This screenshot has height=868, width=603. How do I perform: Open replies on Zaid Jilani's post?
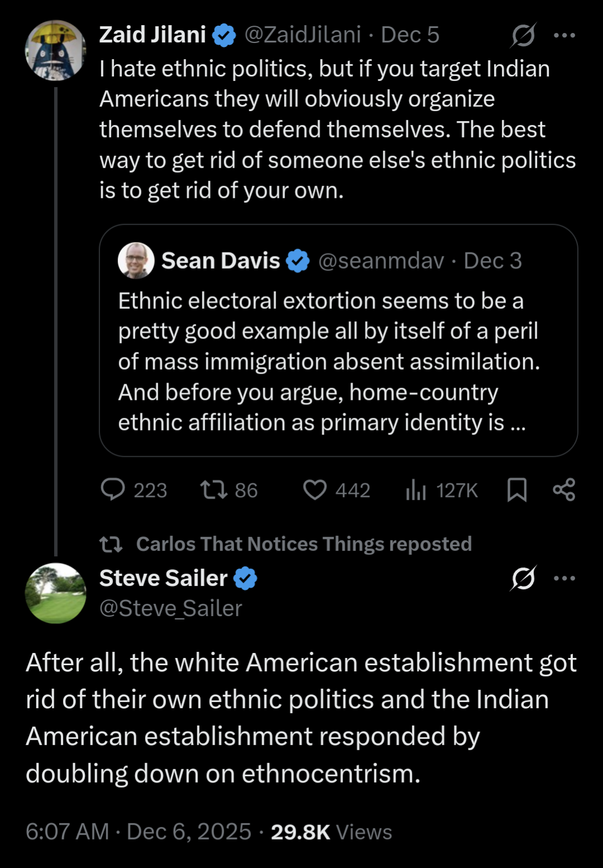click(113, 490)
